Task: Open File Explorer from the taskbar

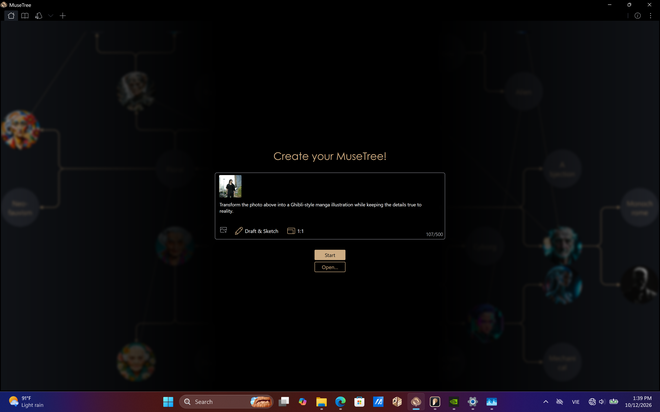Action: 322,401
